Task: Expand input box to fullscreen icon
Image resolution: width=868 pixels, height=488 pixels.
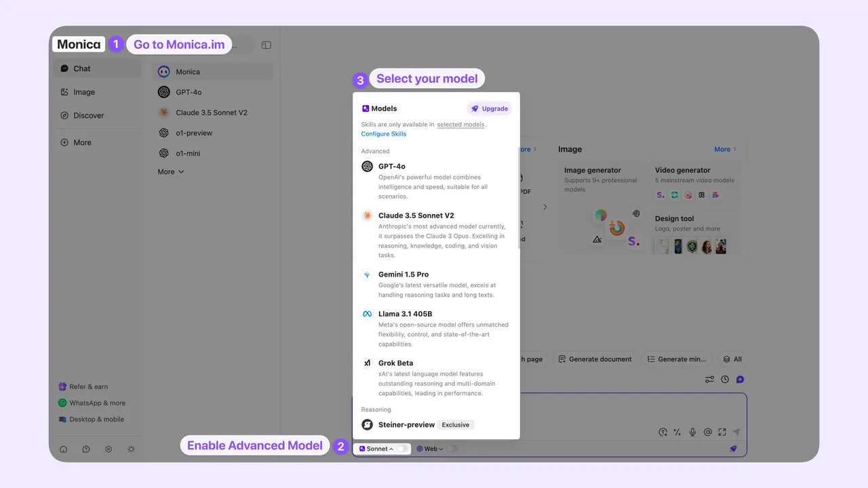Action: 722,432
